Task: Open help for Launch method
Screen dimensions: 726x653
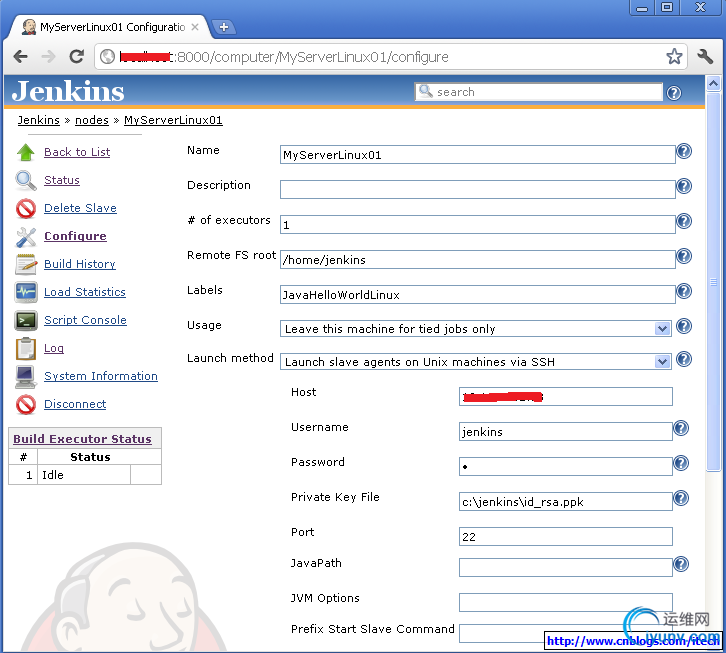Action: pyautogui.click(x=684, y=359)
